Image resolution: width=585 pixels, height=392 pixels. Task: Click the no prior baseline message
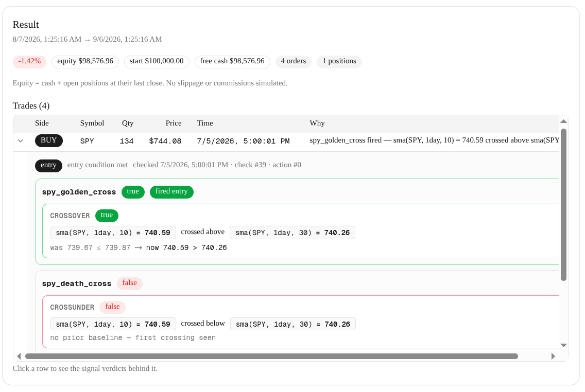[x=133, y=338]
